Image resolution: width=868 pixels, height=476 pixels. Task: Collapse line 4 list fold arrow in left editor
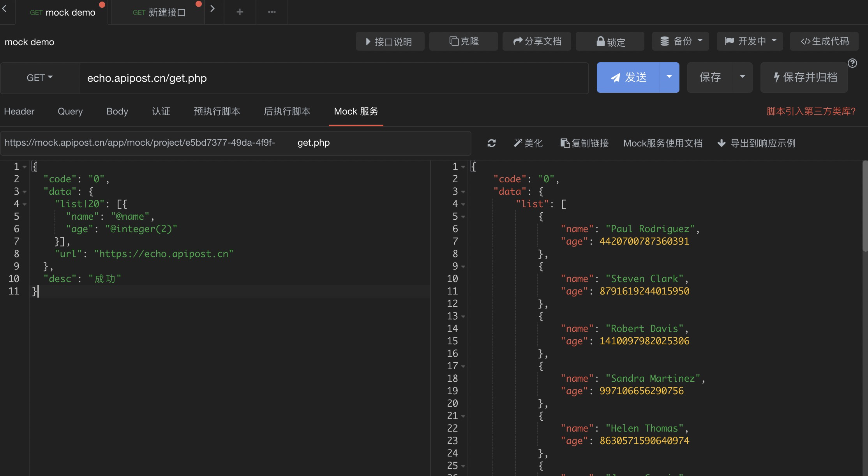25,204
